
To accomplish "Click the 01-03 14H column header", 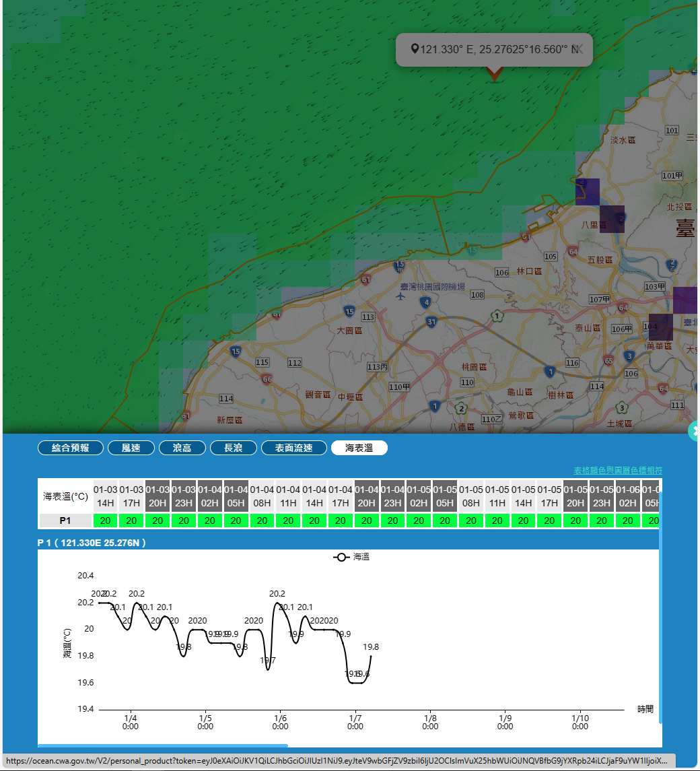I will [x=105, y=496].
